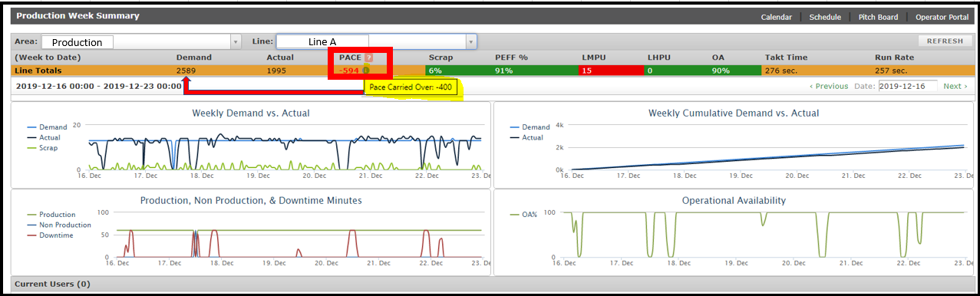980x296 pixels.
Task: Click the red LMPU value cell
Action: pos(611,71)
